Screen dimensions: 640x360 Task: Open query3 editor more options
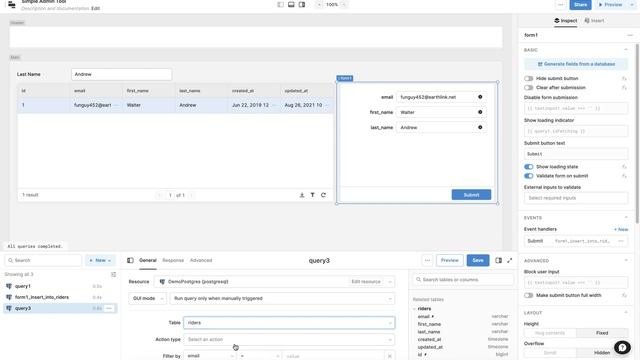coord(427,260)
